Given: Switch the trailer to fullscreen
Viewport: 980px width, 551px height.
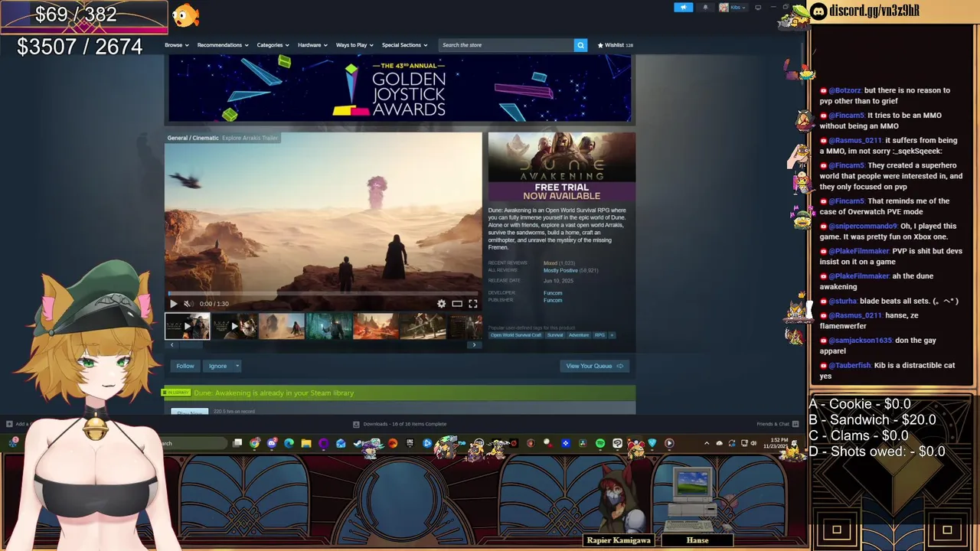Looking at the screenshot, I should pyautogui.click(x=473, y=304).
